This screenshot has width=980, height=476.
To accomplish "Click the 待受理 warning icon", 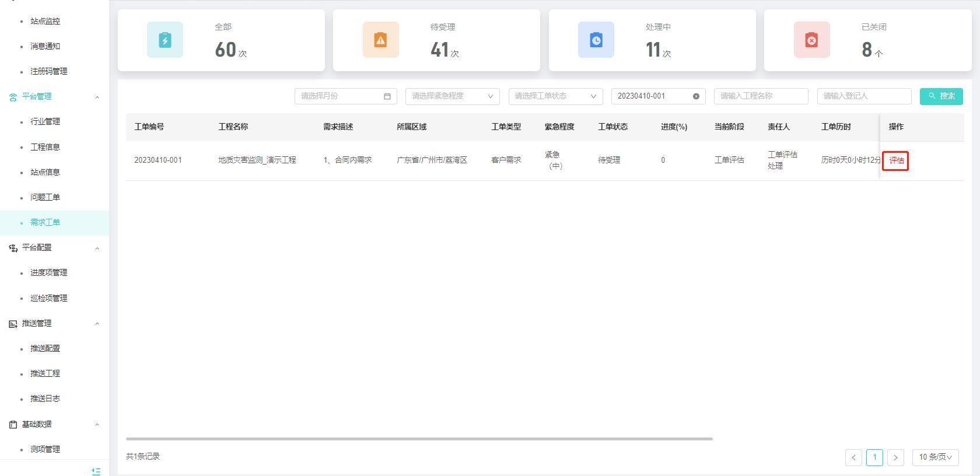I will coord(380,40).
